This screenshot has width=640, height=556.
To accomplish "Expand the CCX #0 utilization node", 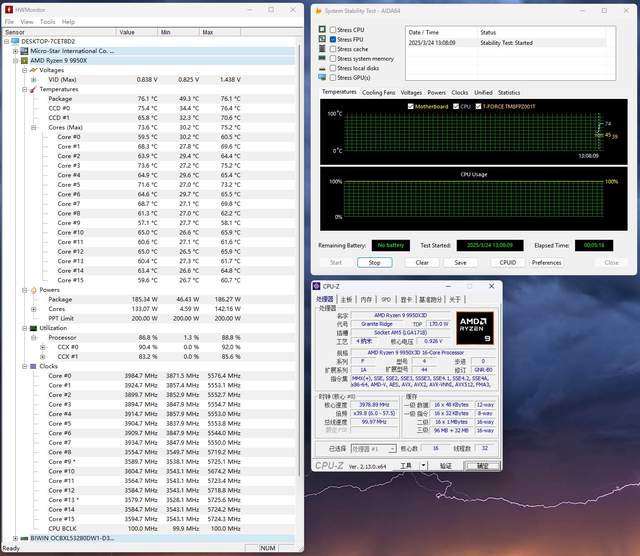I will [x=42, y=347].
